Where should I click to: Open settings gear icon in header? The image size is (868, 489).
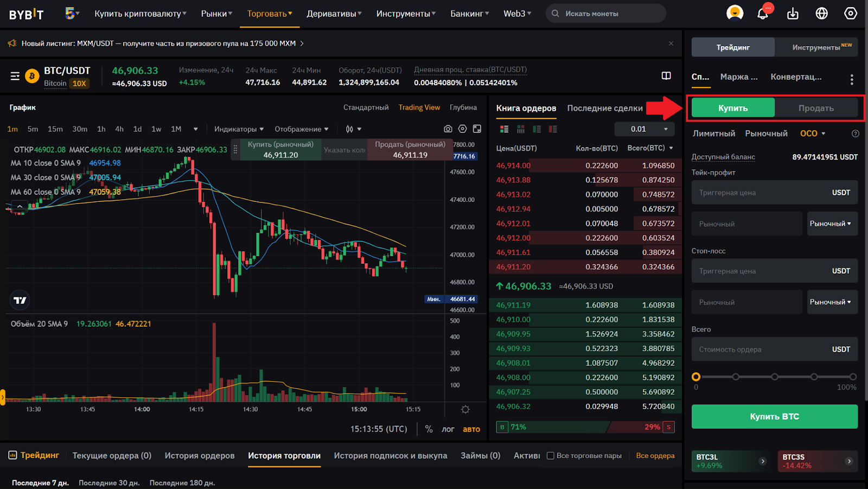[850, 14]
